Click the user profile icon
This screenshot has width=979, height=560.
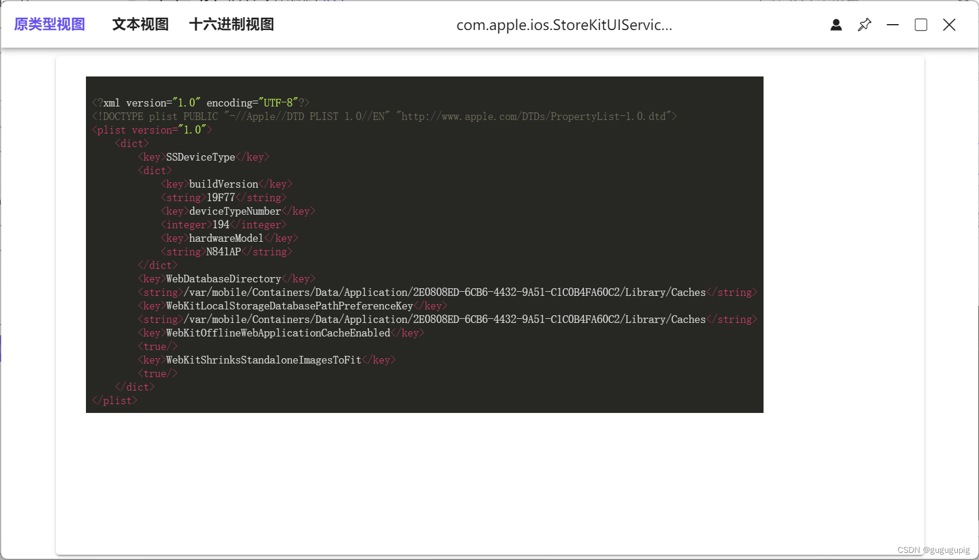pyautogui.click(x=836, y=25)
